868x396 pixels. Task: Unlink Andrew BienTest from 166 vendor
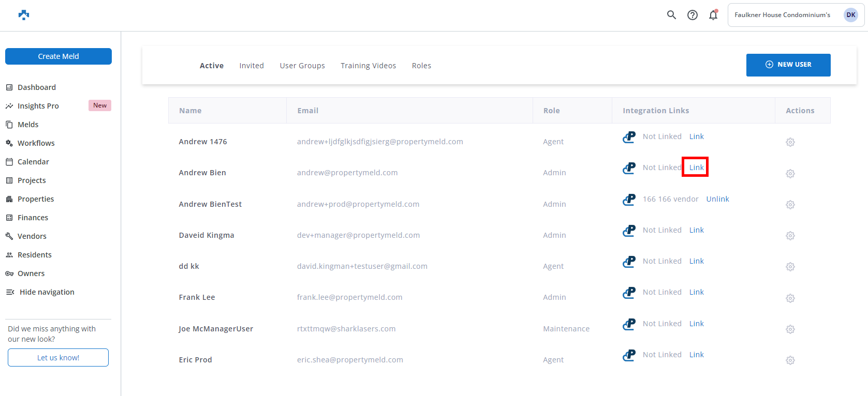coord(717,199)
